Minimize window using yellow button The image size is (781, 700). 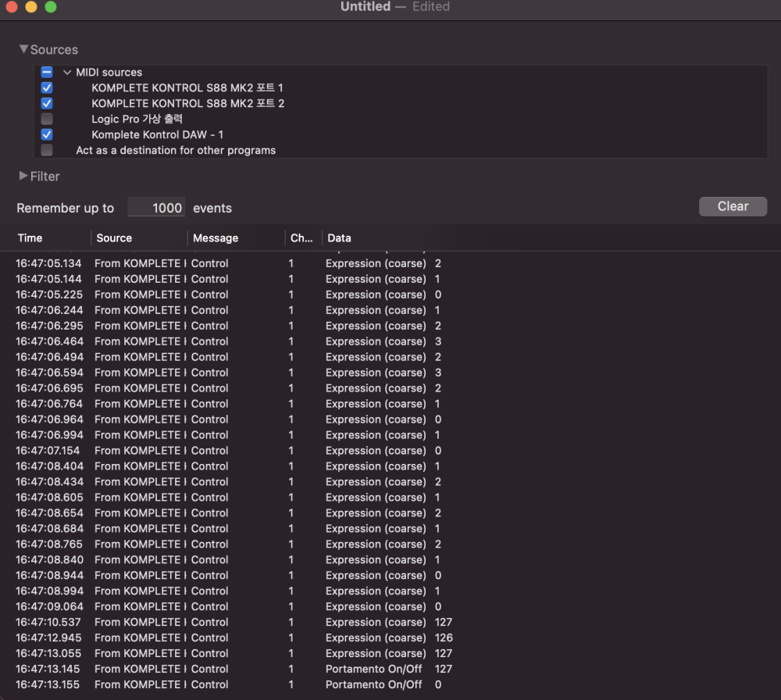[x=31, y=6]
